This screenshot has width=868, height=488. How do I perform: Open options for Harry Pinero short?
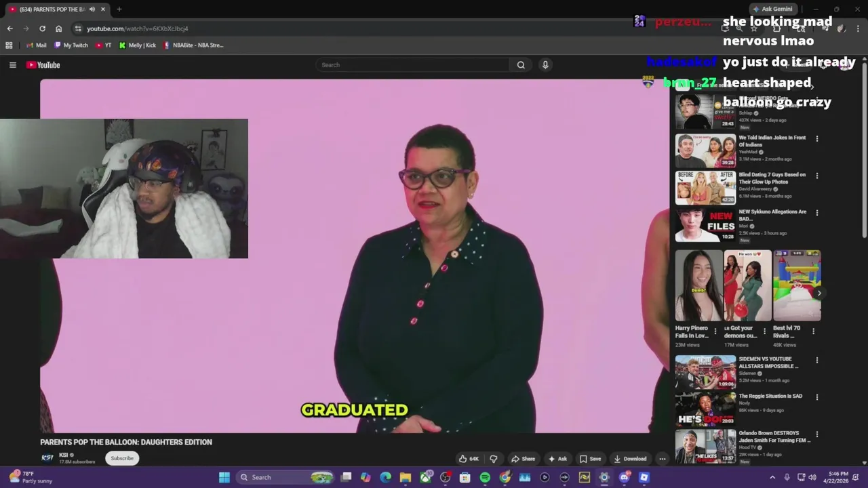point(715,331)
